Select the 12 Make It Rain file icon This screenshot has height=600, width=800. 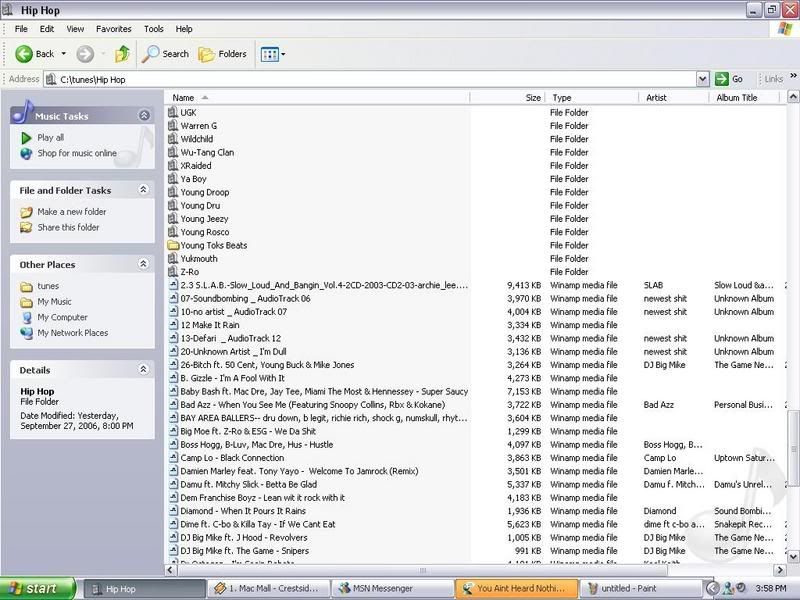(173, 325)
